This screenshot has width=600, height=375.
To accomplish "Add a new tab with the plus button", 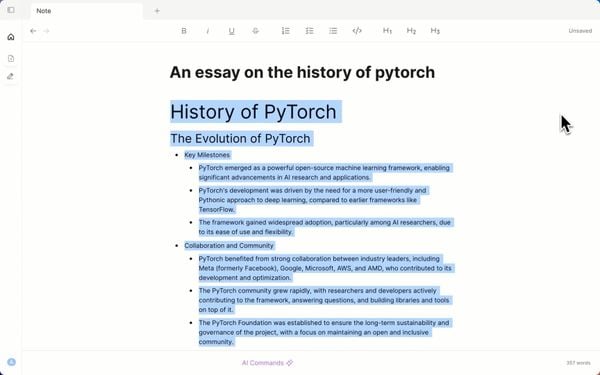I will (157, 11).
